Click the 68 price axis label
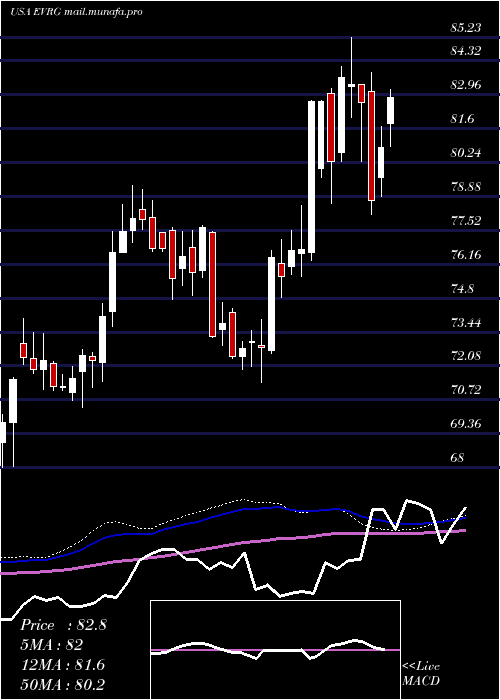The image size is (500, 700). (x=458, y=458)
